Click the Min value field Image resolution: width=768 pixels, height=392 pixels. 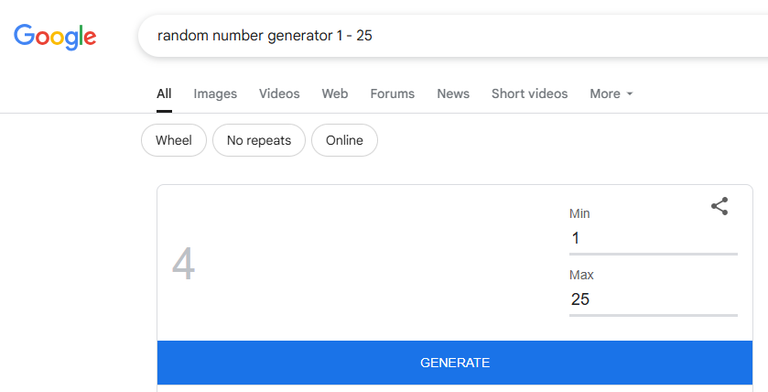[653, 239]
